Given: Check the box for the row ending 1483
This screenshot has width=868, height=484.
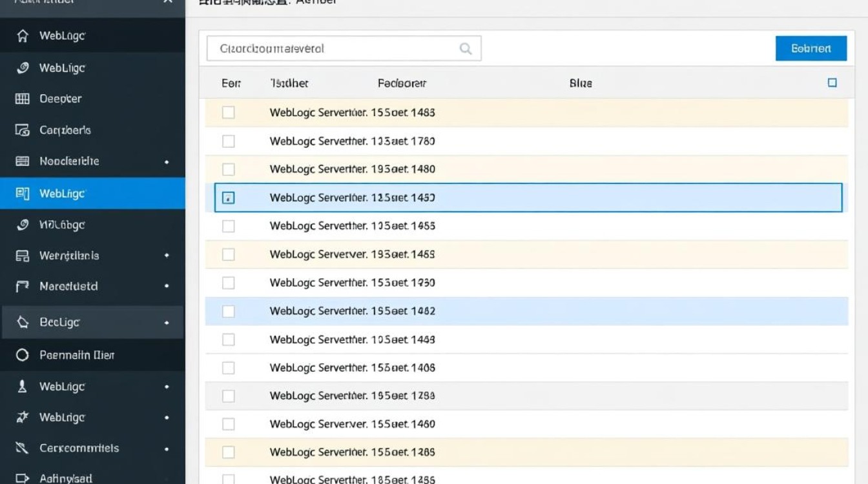Looking at the screenshot, I should (x=228, y=112).
